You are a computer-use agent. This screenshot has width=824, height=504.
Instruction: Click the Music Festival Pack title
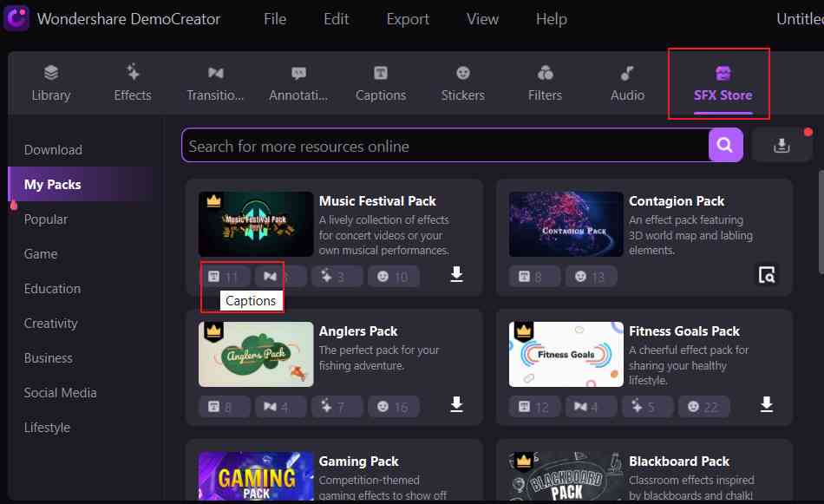point(377,201)
